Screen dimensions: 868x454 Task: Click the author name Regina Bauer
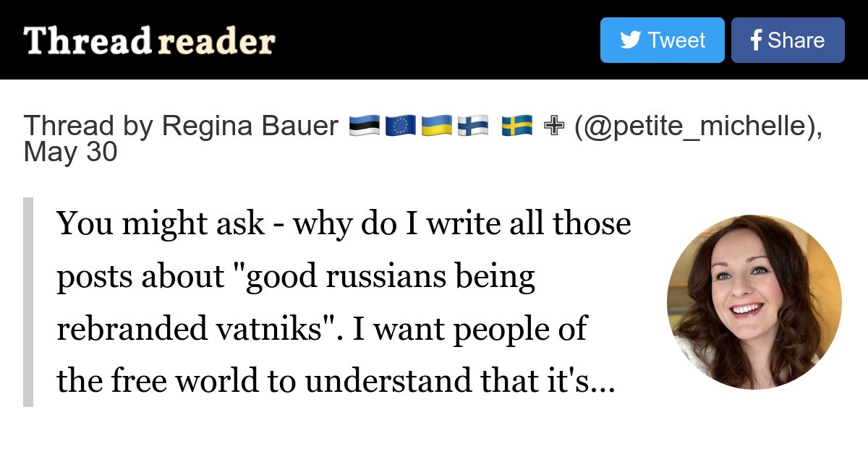click(250, 127)
